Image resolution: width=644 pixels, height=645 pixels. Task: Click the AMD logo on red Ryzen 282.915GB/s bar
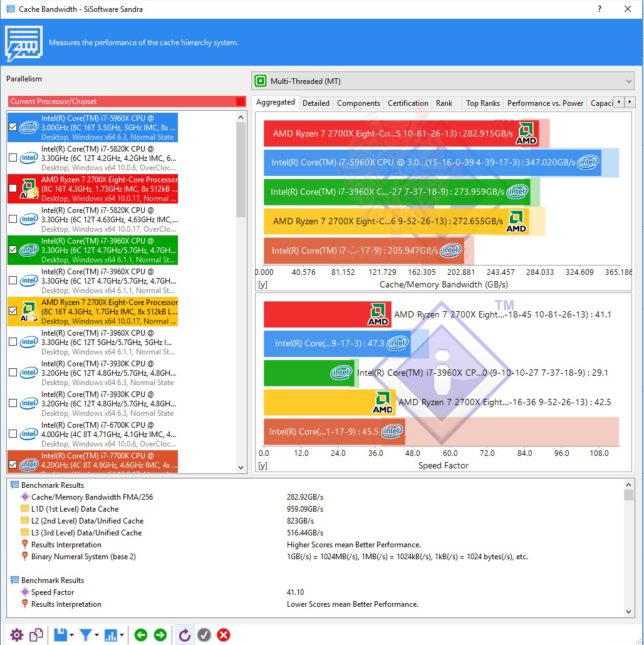click(x=526, y=133)
